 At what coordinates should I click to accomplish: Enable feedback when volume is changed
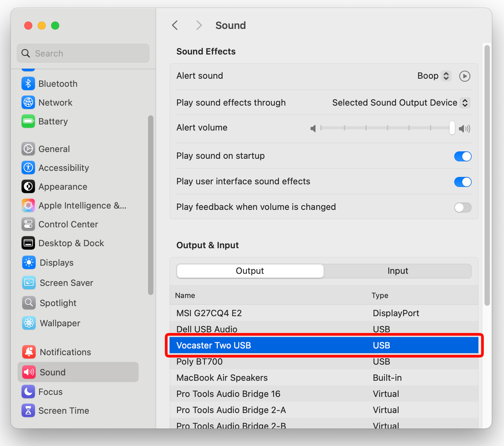[x=463, y=207]
